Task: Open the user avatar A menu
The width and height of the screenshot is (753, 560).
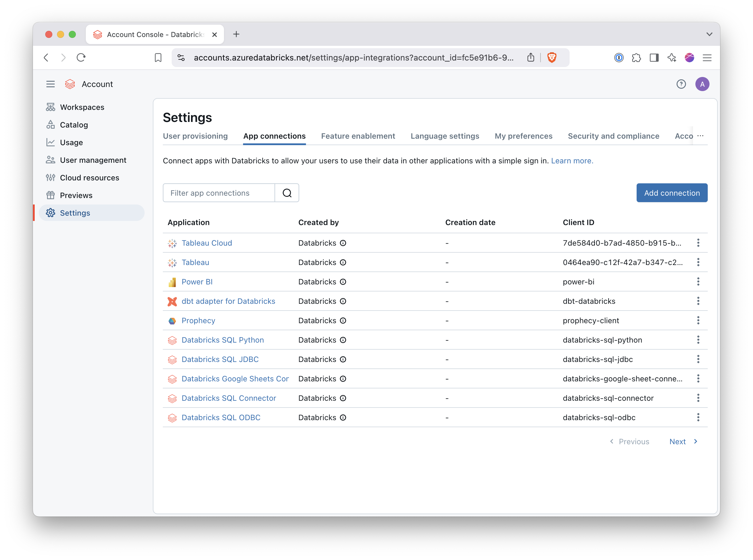Action: [702, 84]
